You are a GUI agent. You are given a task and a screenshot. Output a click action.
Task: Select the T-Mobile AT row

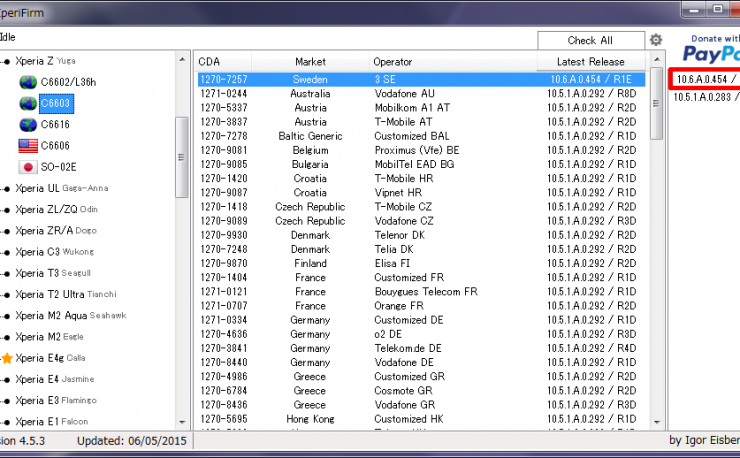click(421, 122)
